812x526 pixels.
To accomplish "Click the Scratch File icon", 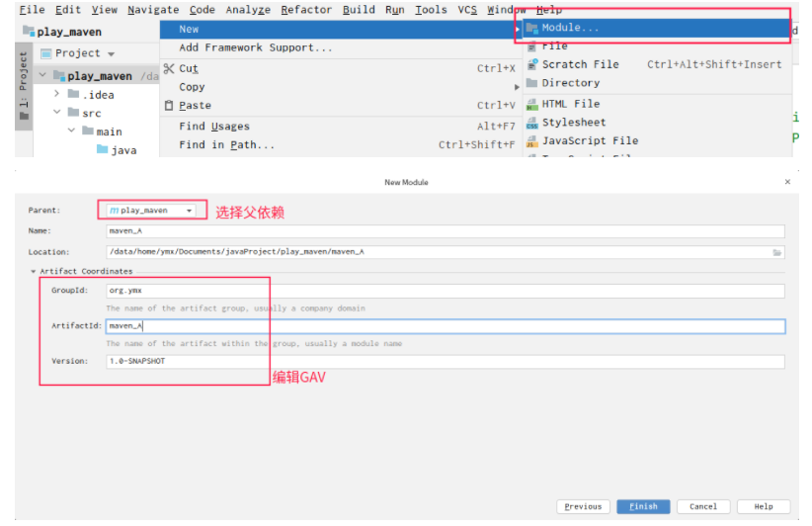I will pyautogui.click(x=532, y=64).
